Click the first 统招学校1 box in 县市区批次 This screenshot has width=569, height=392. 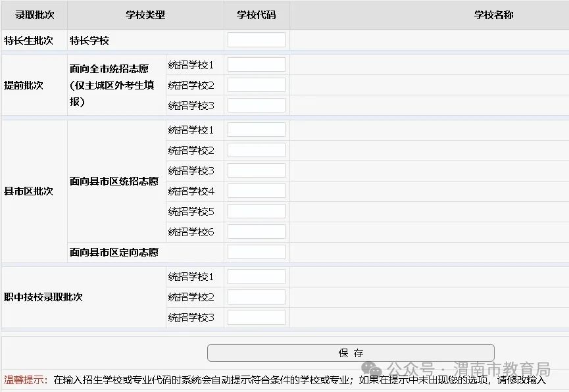click(256, 130)
